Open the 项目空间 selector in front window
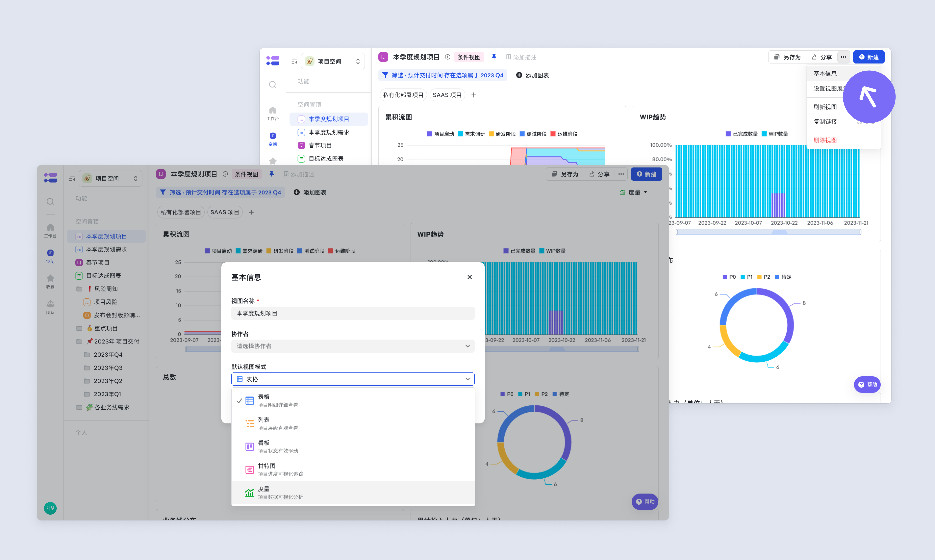This screenshot has height=560, width=935. [x=110, y=178]
